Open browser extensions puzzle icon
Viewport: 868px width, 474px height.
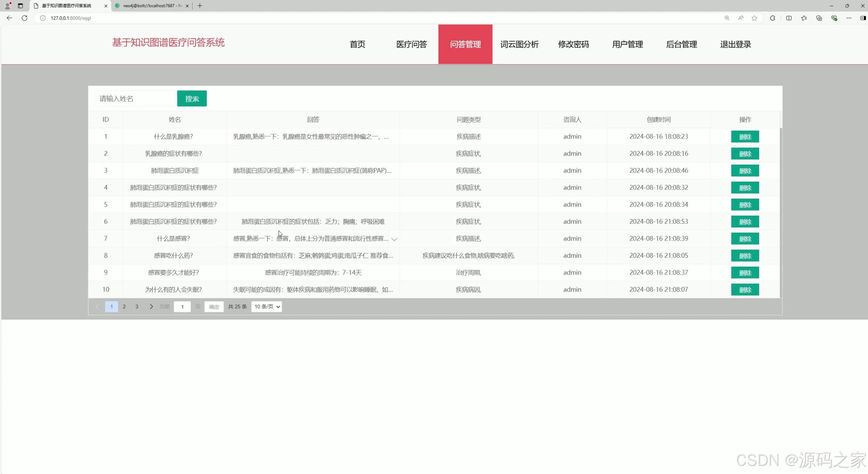click(772, 18)
